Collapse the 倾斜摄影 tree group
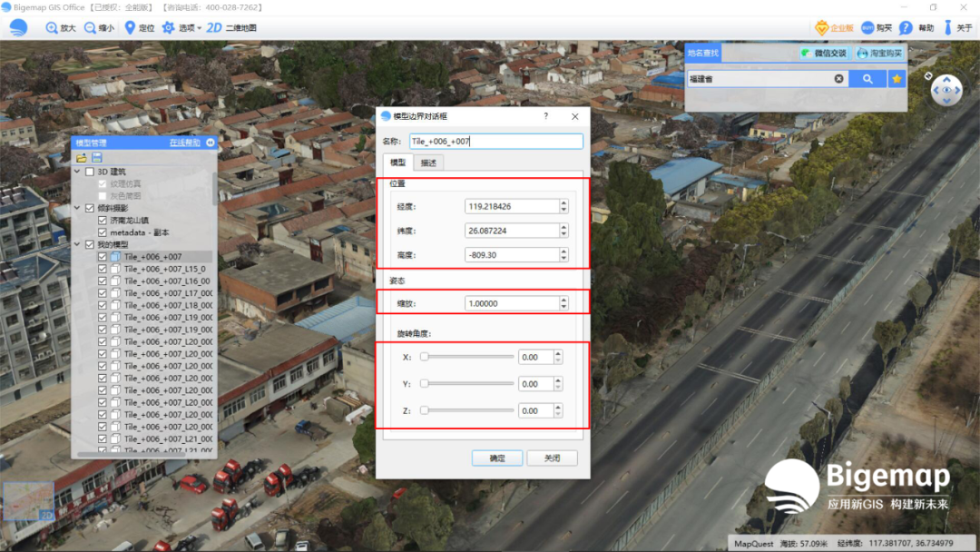The width and height of the screenshot is (980, 552). pos(77,208)
